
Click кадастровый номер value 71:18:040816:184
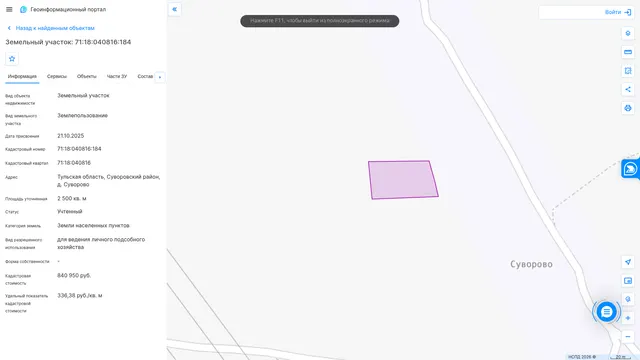pos(79,149)
